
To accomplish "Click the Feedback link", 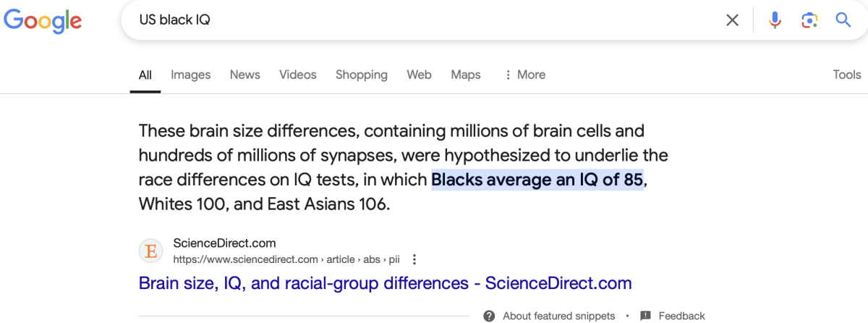I will coord(682,316).
